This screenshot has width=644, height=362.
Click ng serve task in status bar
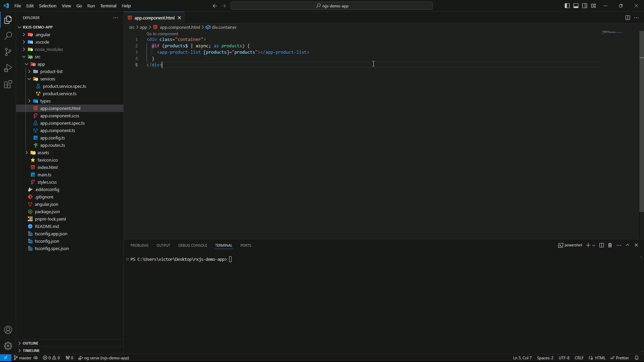(x=104, y=358)
